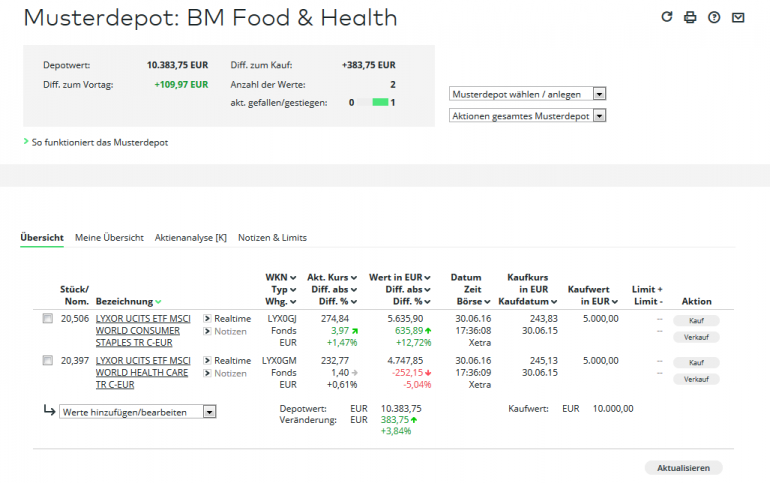770x483 pixels.
Task: Open the Aktionen gesamtes Musterdepot dropdown
Action: (527, 116)
